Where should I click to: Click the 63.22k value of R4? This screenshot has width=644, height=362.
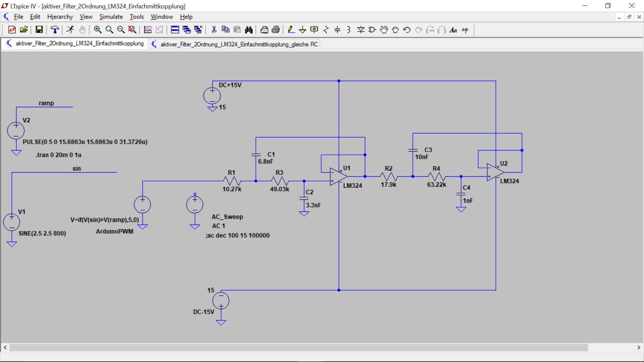tap(436, 185)
